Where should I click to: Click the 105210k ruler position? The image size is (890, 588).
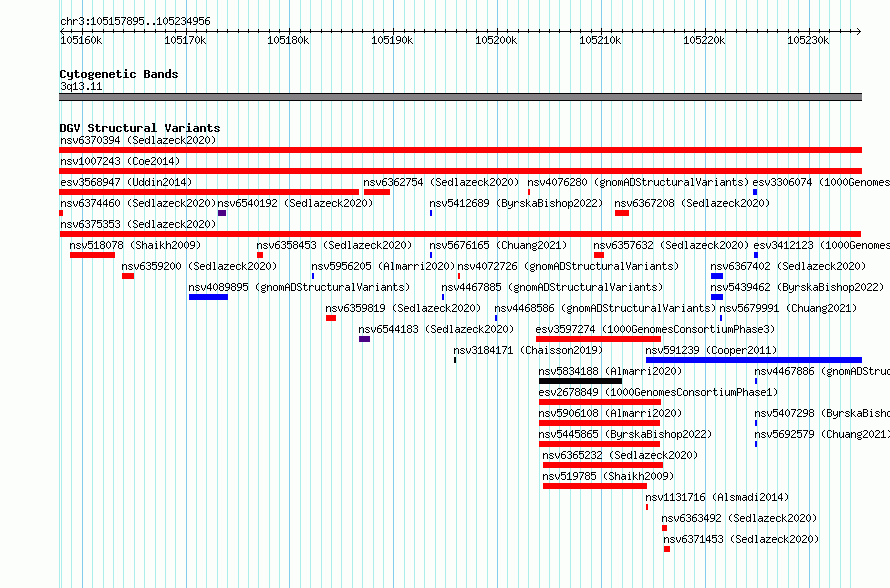point(600,40)
